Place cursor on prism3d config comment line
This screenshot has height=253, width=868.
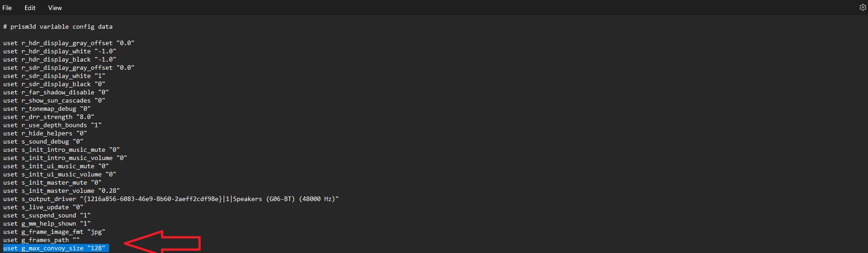[x=57, y=27]
